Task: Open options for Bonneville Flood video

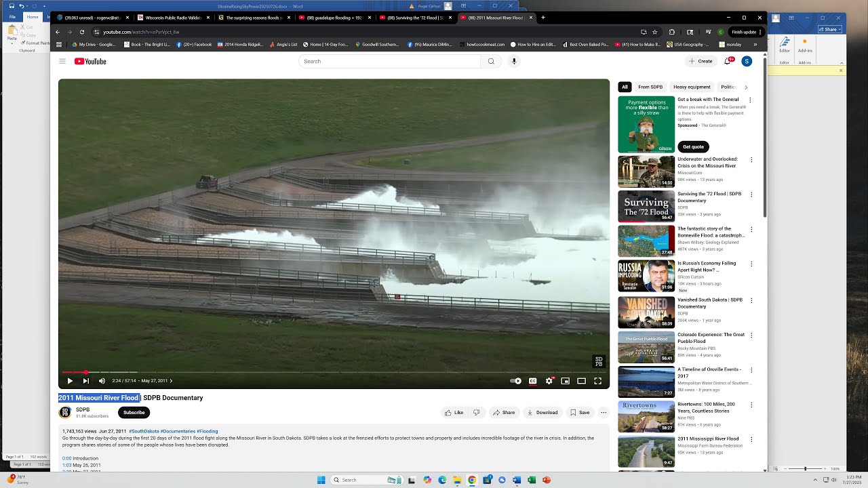Action: (x=751, y=229)
